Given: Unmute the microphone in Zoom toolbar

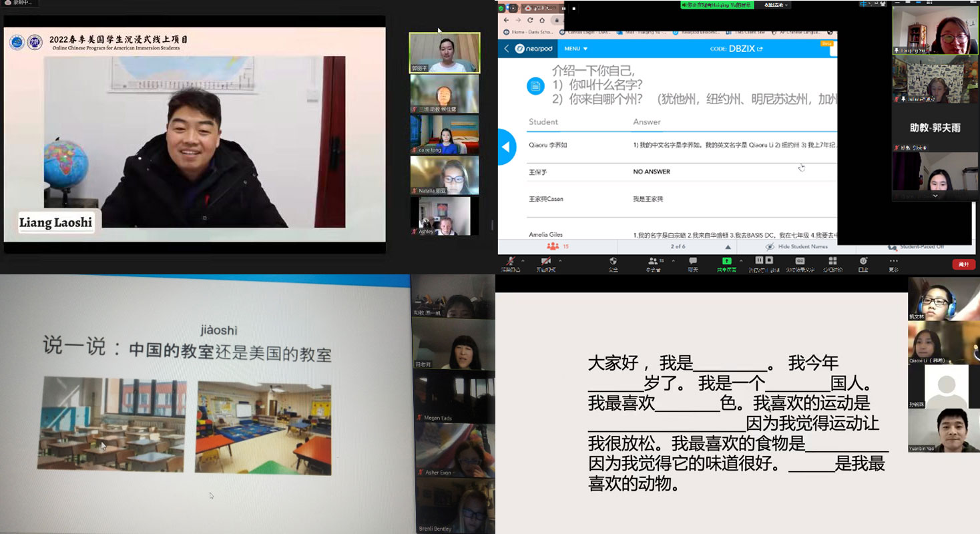Looking at the screenshot, I should pos(511,261).
